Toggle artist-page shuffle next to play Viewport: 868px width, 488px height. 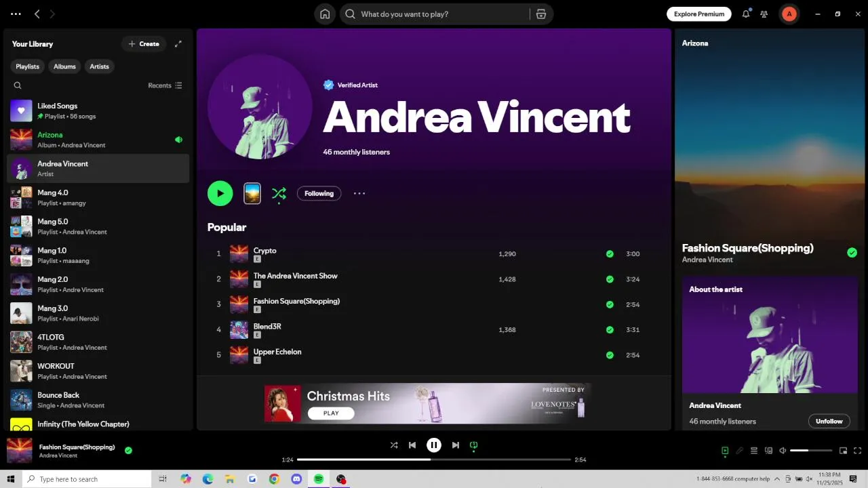279,194
